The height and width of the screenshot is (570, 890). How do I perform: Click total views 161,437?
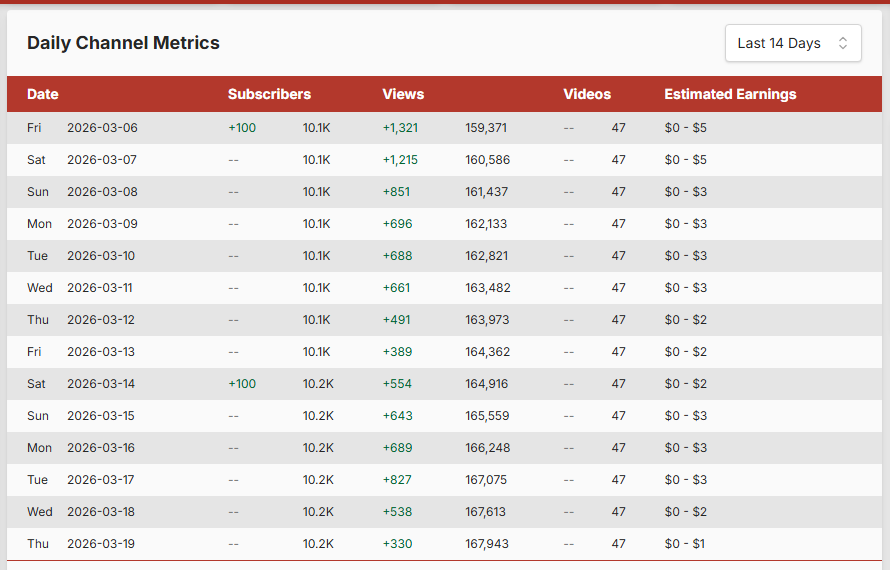pos(486,192)
